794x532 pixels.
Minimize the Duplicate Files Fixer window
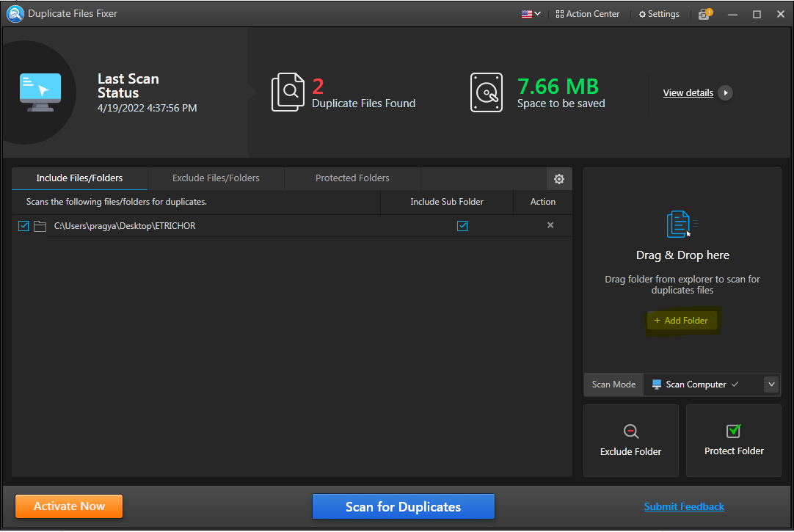732,14
